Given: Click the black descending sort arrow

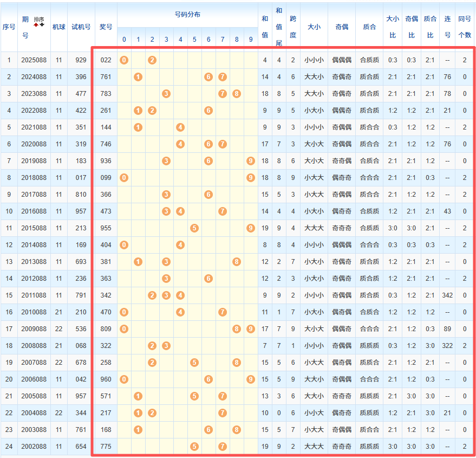Looking at the screenshot, I should [42, 25].
